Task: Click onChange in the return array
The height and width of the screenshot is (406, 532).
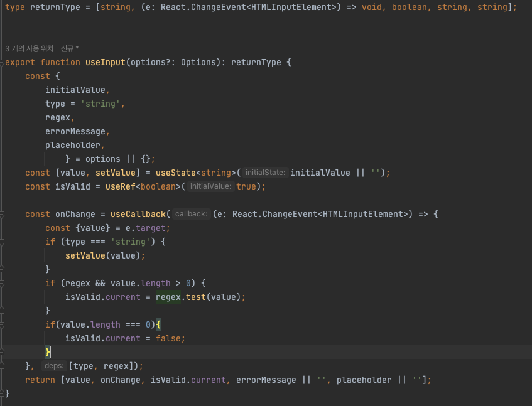Action: coord(121,380)
